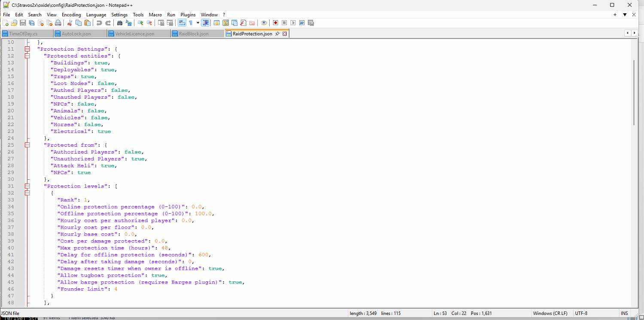Switch to the RaidBlock.json tab

193,33
